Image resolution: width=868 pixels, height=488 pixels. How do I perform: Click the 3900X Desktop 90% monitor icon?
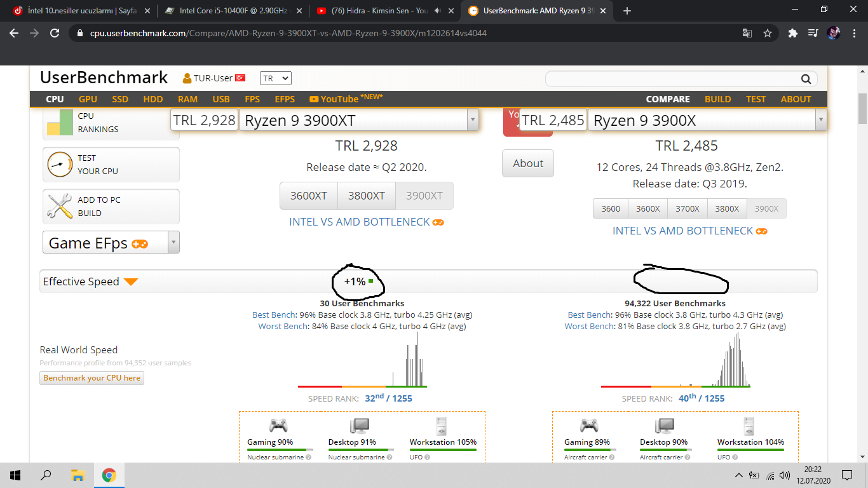[x=665, y=426]
